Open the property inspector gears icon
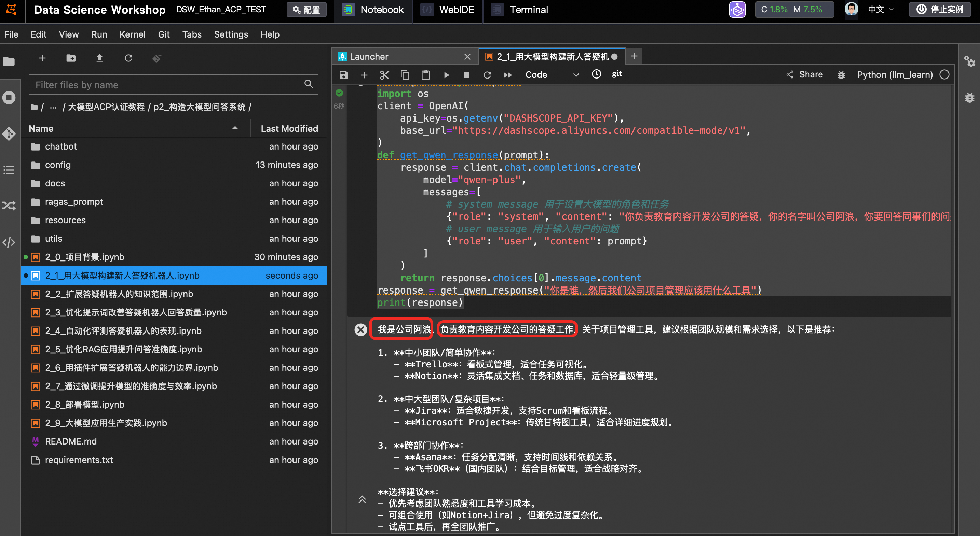Image resolution: width=980 pixels, height=536 pixels. [969, 61]
